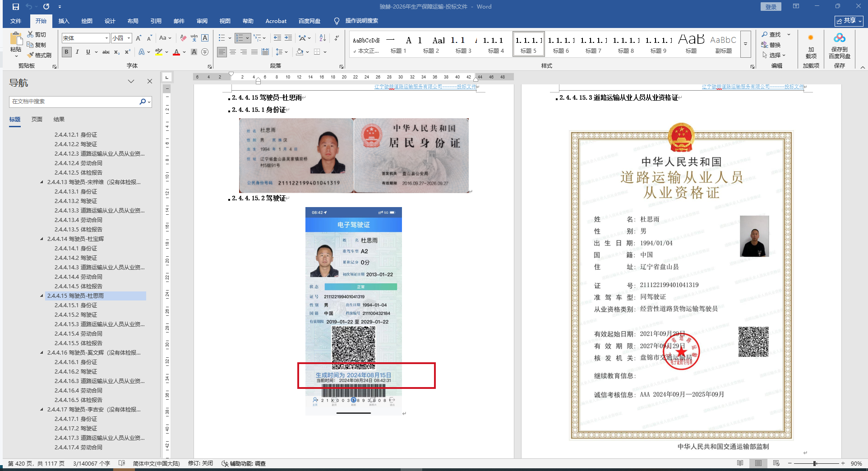Viewport: 868px width, 471px height.
Task: Open the phonetic guide (wén) tool
Action: [x=194, y=38]
